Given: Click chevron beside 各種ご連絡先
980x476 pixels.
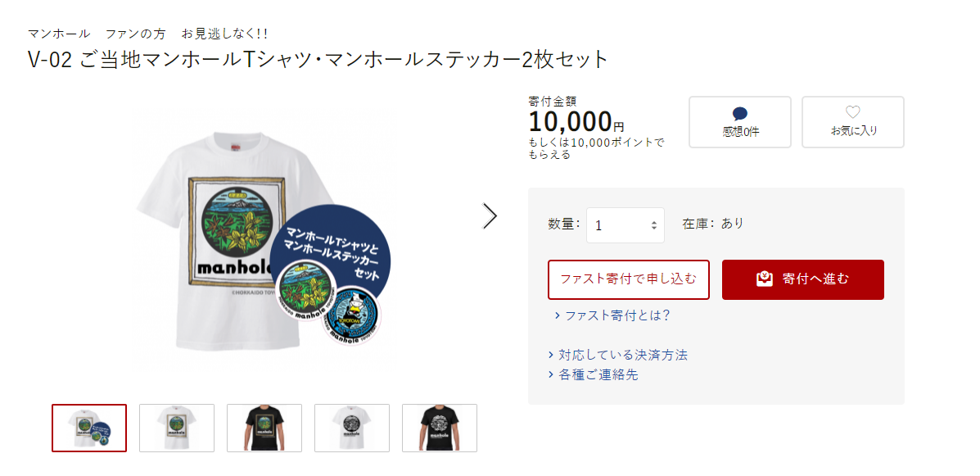Looking at the screenshot, I should click(x=551, y=375).
